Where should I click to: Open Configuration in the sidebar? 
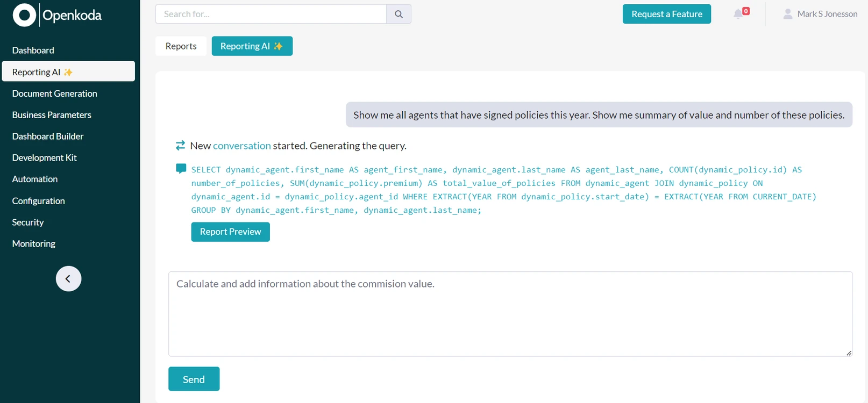39,201
